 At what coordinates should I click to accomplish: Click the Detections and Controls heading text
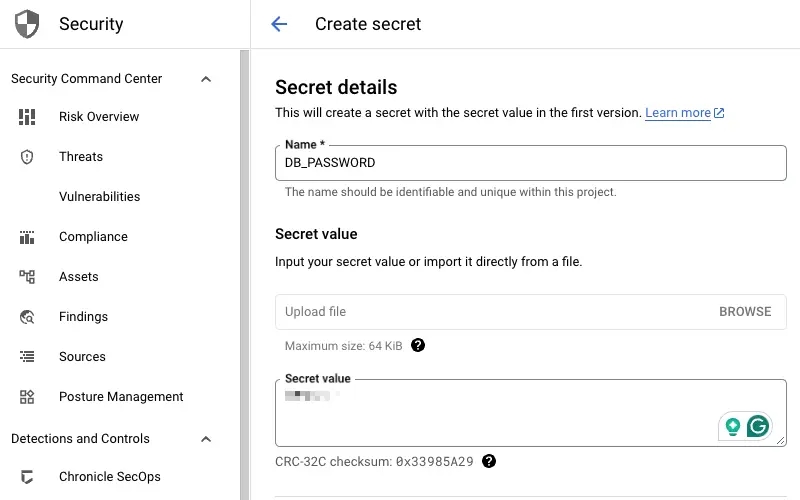click(80, 439)
